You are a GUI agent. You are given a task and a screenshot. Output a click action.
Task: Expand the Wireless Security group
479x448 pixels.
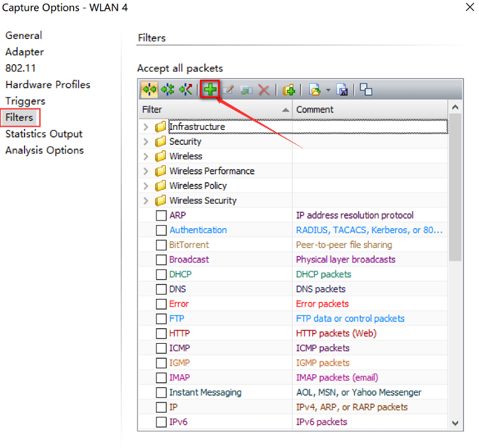(x=146, y=201)
